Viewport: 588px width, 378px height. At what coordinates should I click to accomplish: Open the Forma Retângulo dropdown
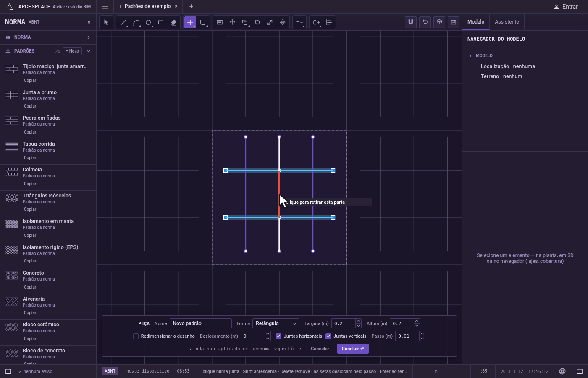[276, 323]
